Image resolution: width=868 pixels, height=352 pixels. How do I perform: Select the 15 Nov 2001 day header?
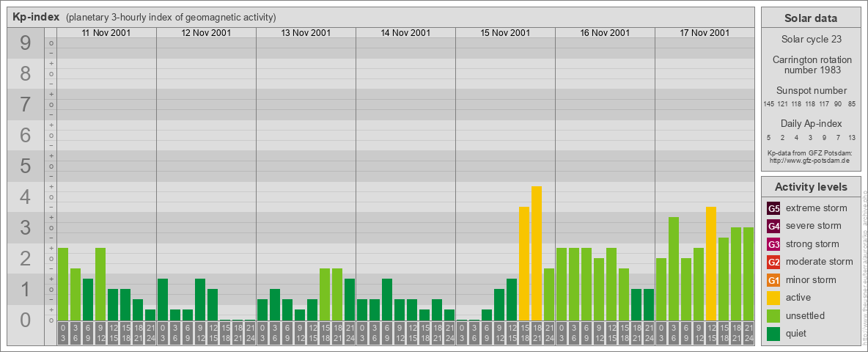[505, 33]
